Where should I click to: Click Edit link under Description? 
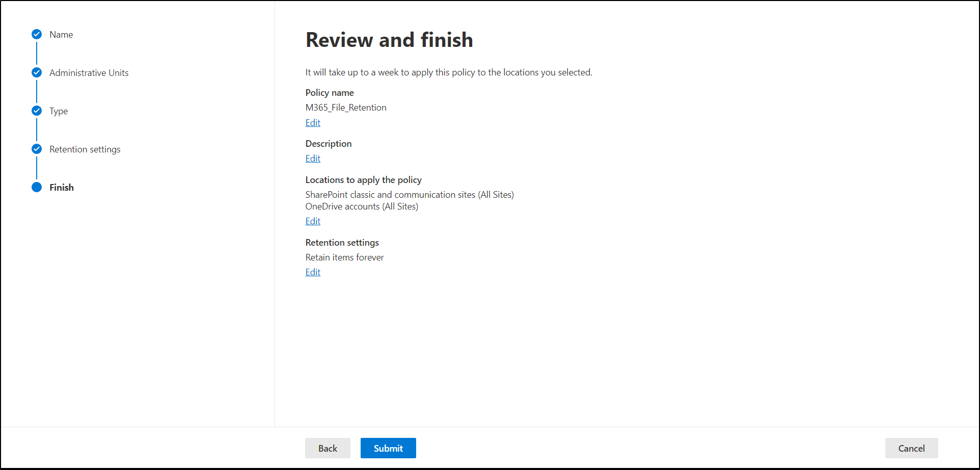point(313,159)
